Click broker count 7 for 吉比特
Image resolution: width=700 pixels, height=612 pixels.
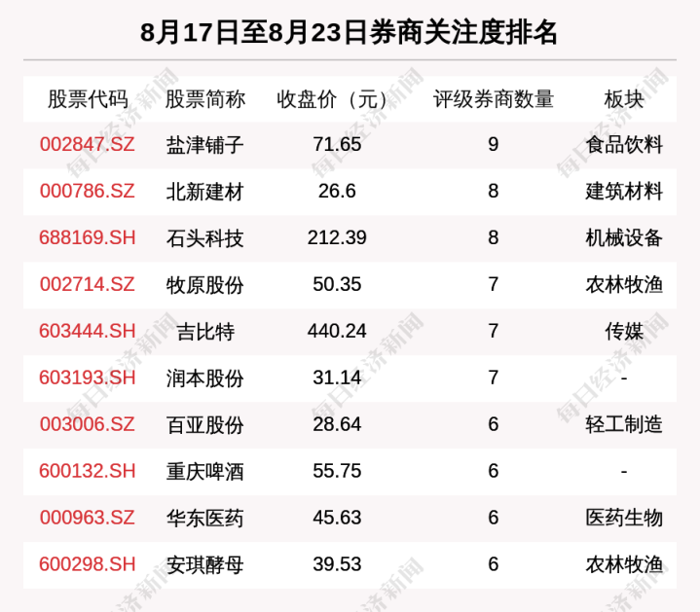pos(494,331)
